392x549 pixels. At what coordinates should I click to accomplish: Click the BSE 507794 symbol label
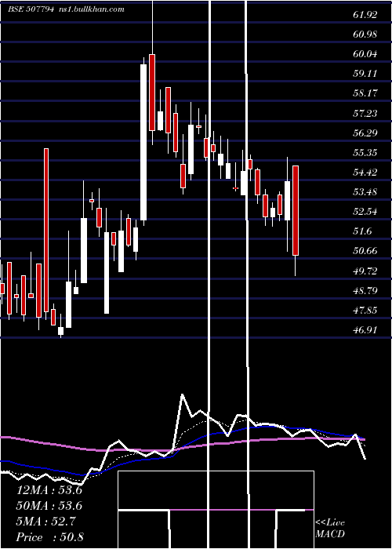point(31,9)
